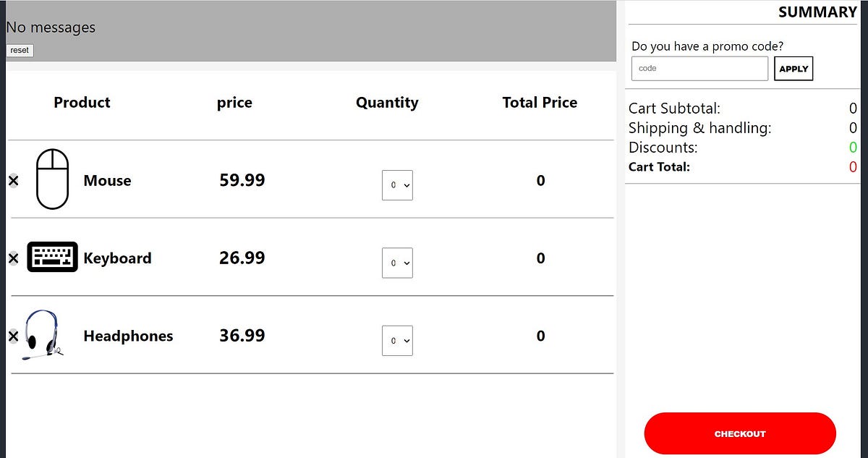Image resolution: width=868 pixels, height=458 pixels.
Task: Click the Keyboard product name
Action: point(117,258)
